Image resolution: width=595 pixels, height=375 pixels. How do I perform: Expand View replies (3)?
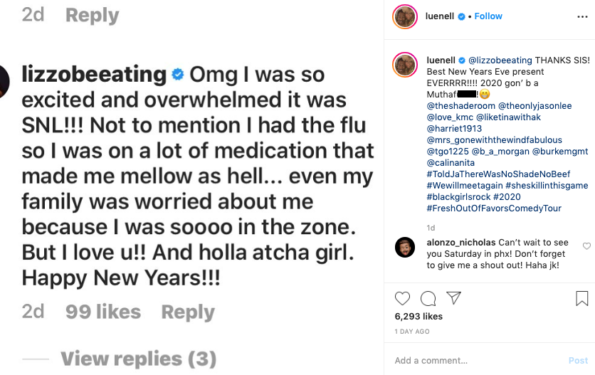[x=138, y=358]
